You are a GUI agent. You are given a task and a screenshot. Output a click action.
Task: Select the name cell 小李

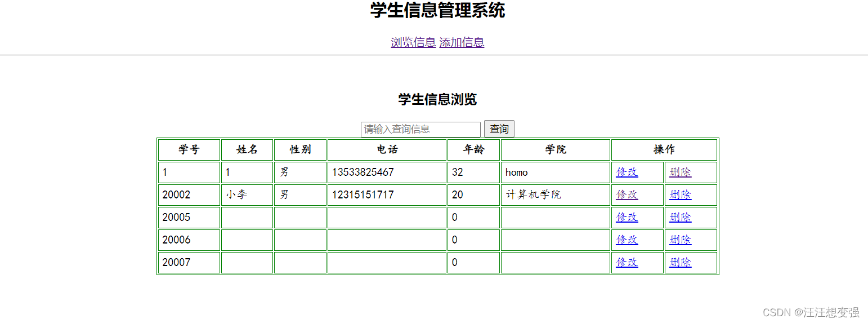click(x=247, y=195)
